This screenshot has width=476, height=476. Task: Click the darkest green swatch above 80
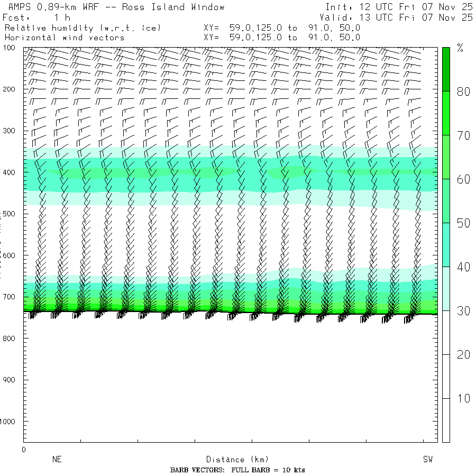(446, 69)
